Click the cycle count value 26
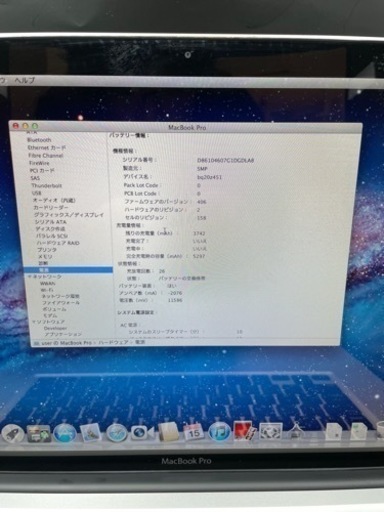Viewport: 384px width, 512px height. 162,271
